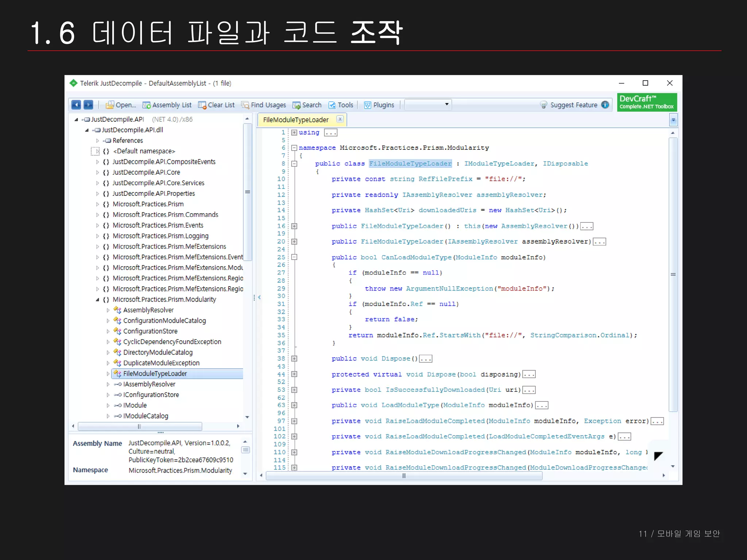Close the FileModuleTypeLoader tab
This screenshot has width=747, height=560.
tap(340, 119)
